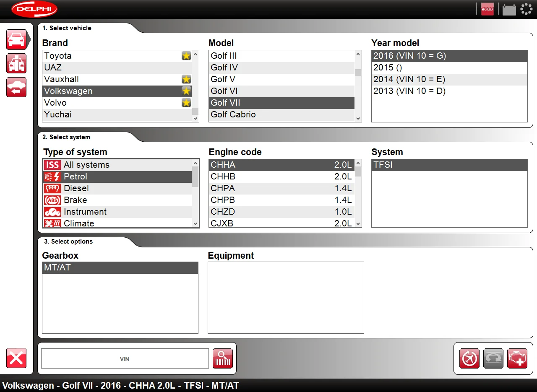Select Toyota in the Brand list
This screenshot has width=537, height=392.
point(117,56)
